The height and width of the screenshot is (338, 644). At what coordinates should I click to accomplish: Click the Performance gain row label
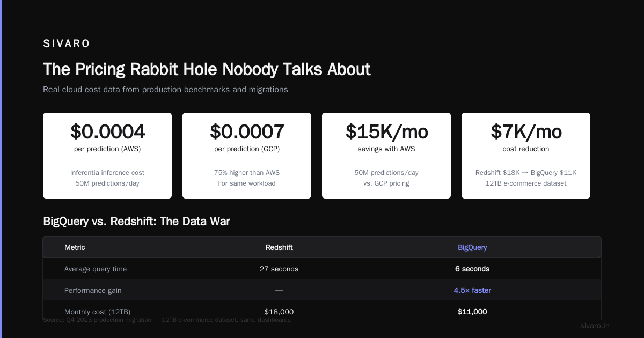[93, 290]
